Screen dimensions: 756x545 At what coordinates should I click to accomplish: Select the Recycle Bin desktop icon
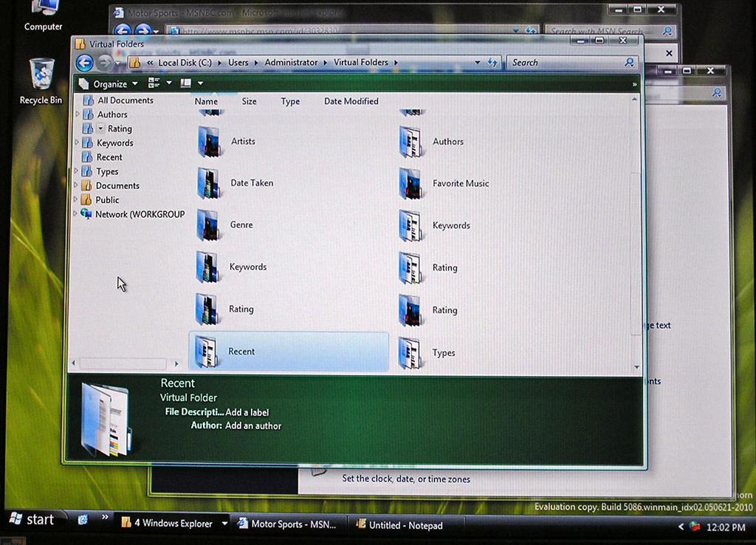(x=41, y=75)
